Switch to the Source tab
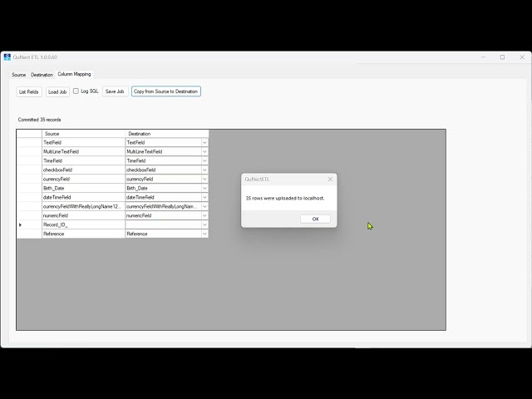 [x=18, y=75]
